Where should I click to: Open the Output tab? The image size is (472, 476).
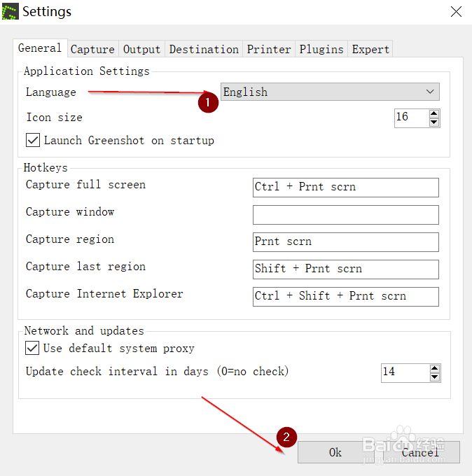tap(142, 49)
